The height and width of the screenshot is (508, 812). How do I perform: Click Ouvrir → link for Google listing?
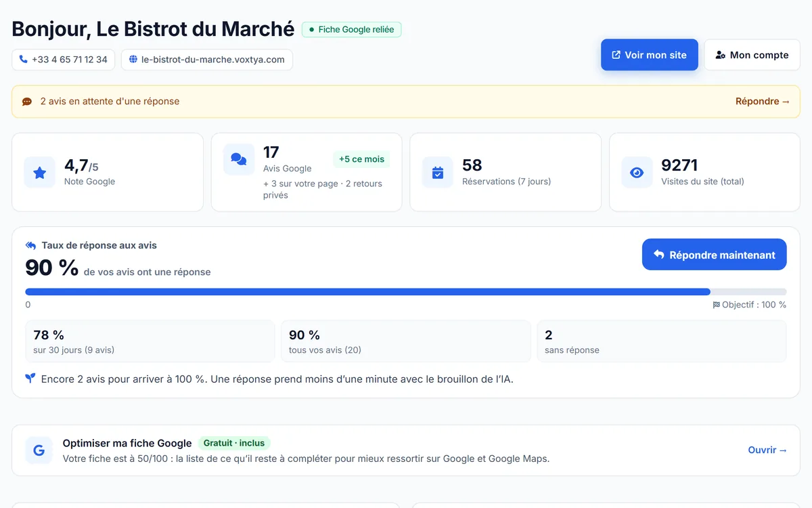(767, 450)
